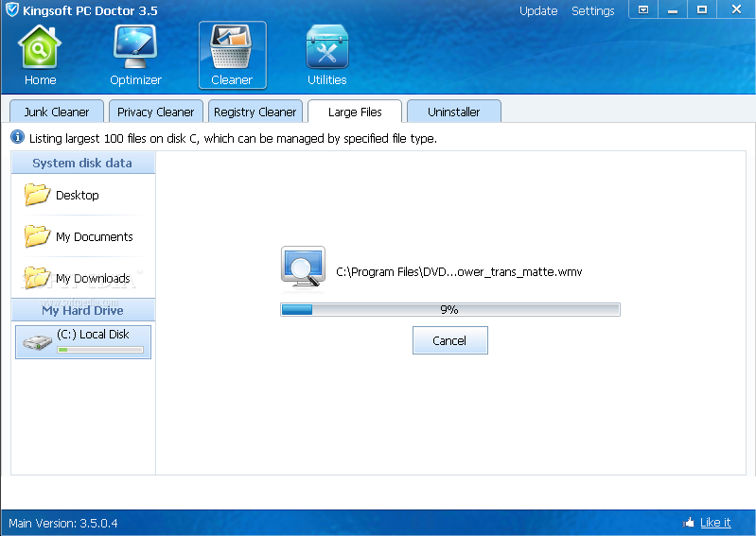Click the My Hard Drive header

pos(83,310)
